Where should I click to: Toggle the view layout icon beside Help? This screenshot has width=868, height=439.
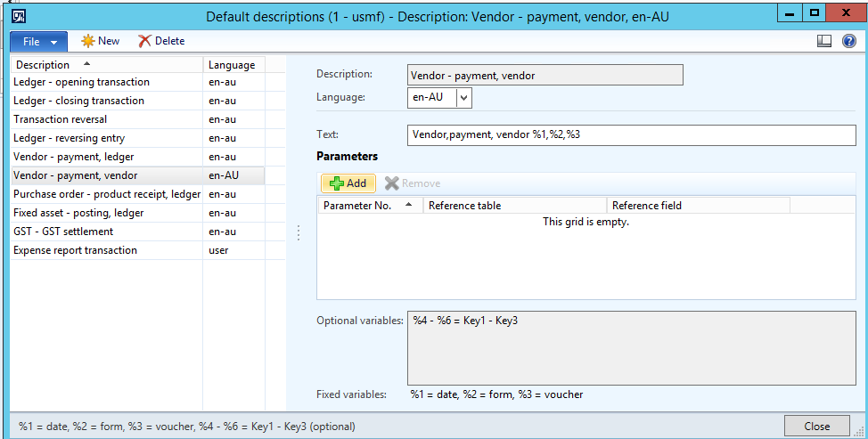824,41
